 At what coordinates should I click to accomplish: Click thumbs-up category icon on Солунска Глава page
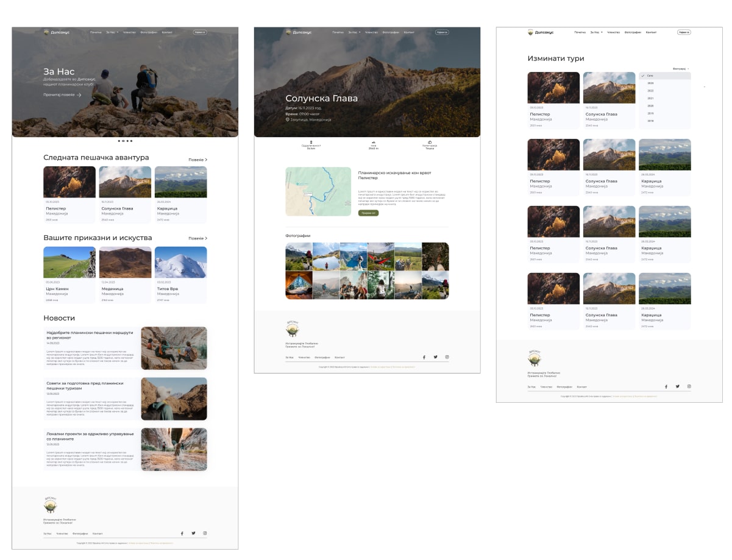pos(430,142)
